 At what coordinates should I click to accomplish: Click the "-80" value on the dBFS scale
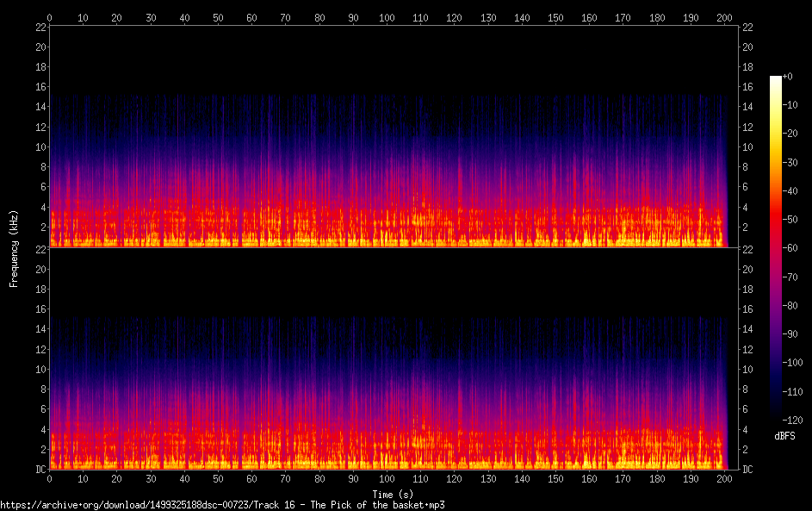tap(790, 305)
